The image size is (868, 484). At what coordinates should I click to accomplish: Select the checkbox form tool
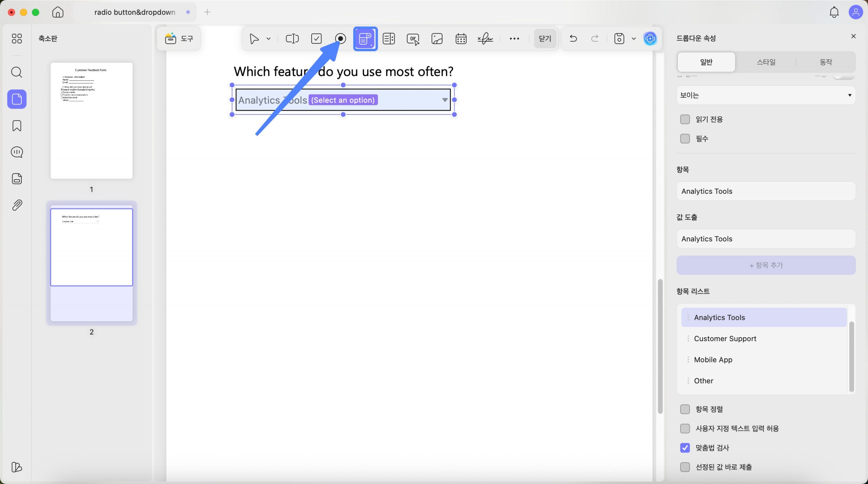click(316, 39)
